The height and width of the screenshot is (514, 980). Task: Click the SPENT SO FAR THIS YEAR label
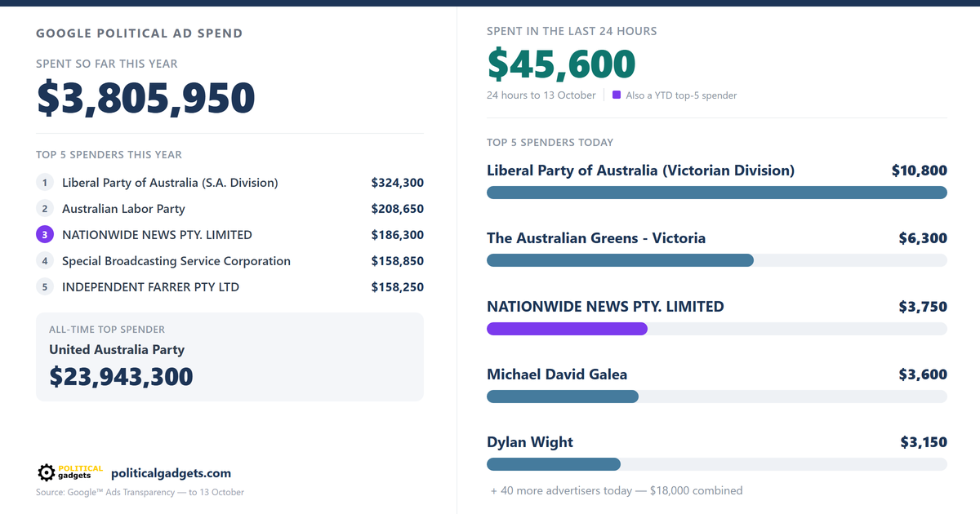[x=107, y=64]
